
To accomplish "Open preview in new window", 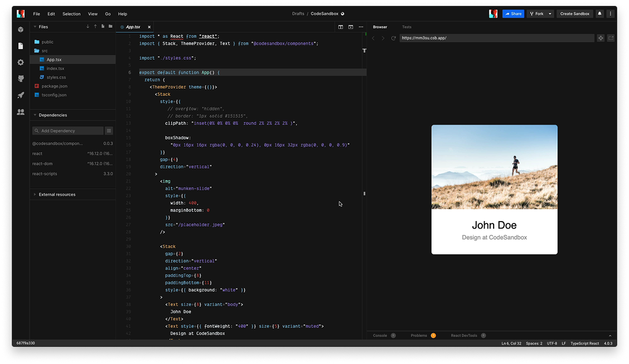I will (x=611, y=38).
